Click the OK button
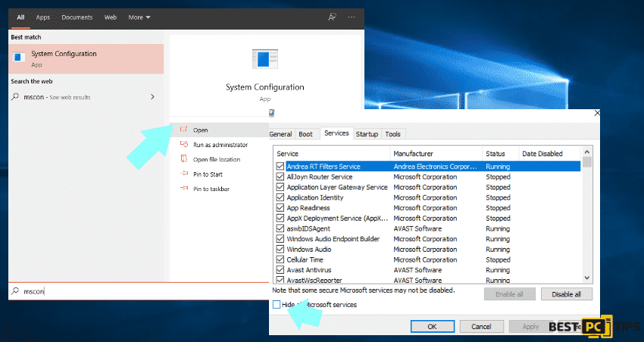Viewport: 644px width, 342px height. coord(432,326)
